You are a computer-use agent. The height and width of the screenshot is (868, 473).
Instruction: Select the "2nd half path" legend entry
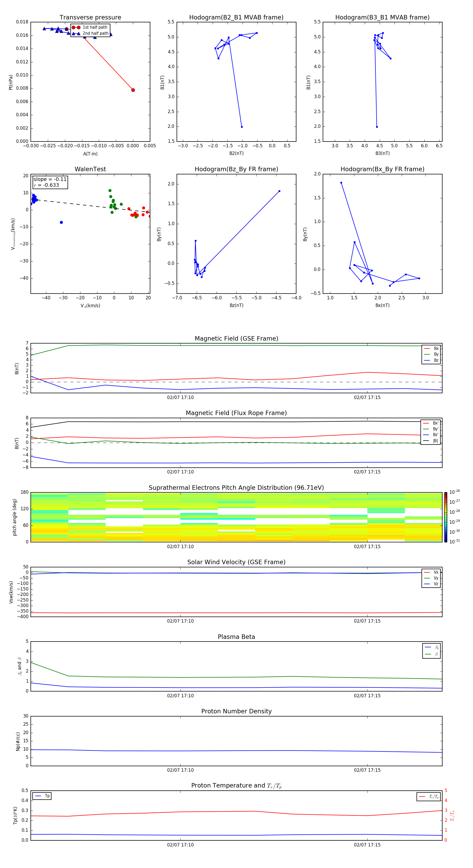[x=90, y=33]
